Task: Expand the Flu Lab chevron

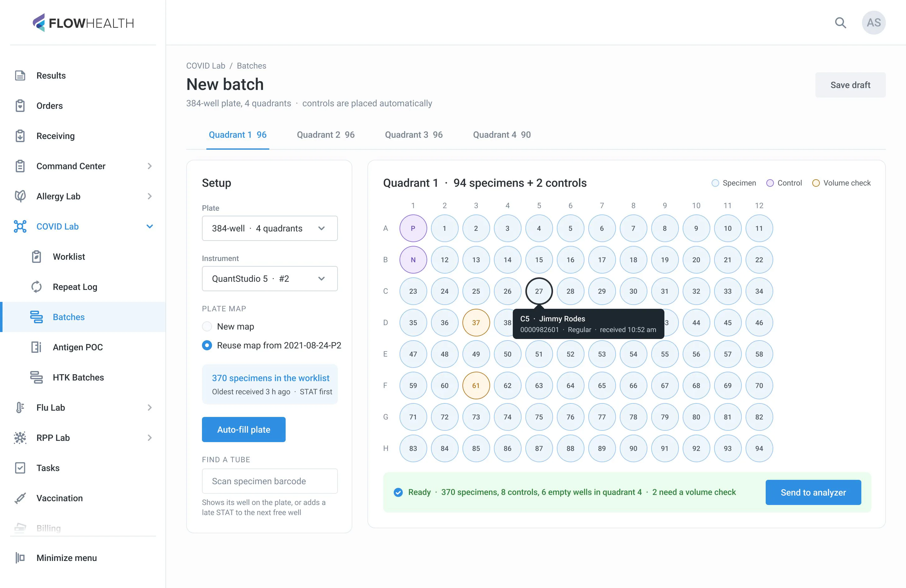Action: 150,407
